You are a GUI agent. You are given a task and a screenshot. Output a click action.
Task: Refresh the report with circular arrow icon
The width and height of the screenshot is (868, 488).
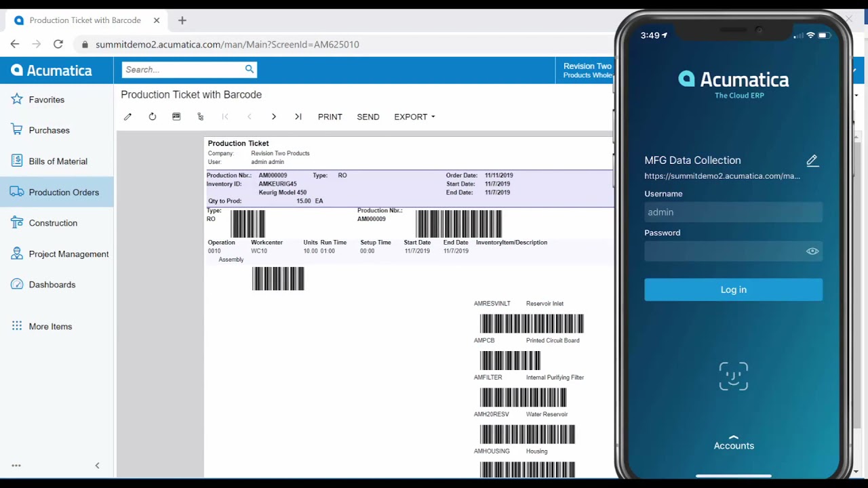153,117
